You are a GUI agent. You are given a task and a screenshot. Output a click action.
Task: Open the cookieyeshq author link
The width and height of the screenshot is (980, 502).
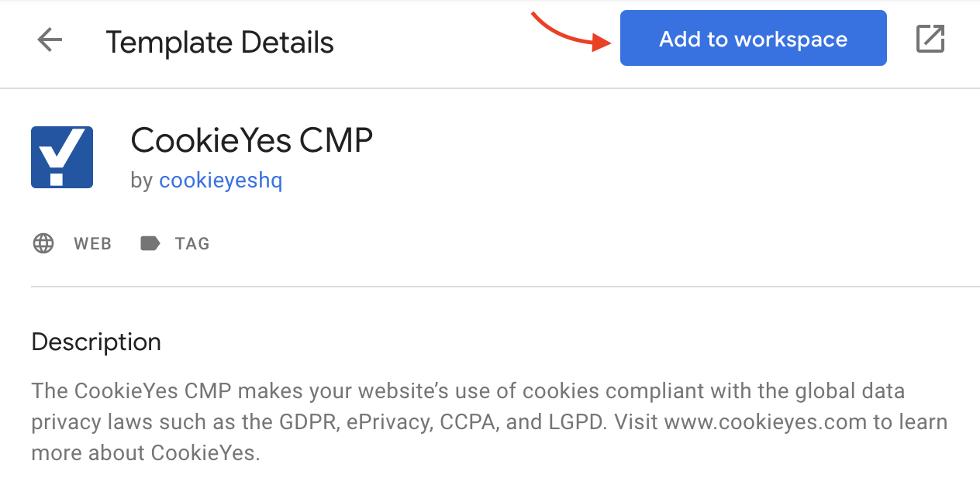pyautogui.click(x=221, y=181)
